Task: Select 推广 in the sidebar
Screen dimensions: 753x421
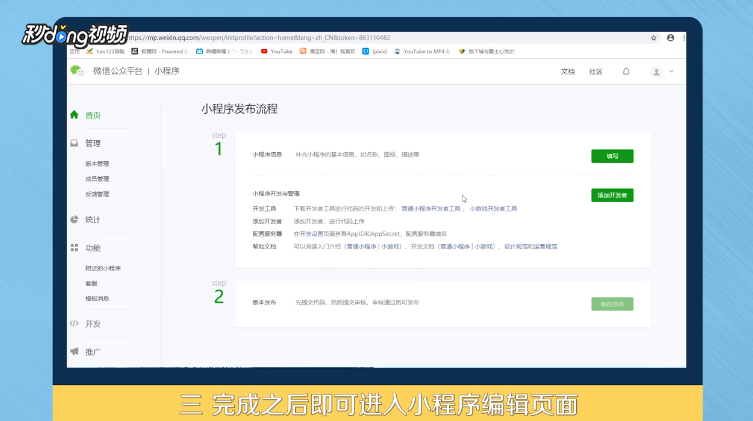Action: pos(93,352)
